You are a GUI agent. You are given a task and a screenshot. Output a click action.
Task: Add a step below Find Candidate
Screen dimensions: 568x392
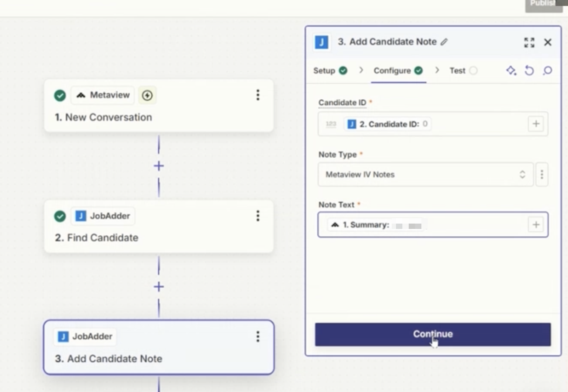click(159, 287)
